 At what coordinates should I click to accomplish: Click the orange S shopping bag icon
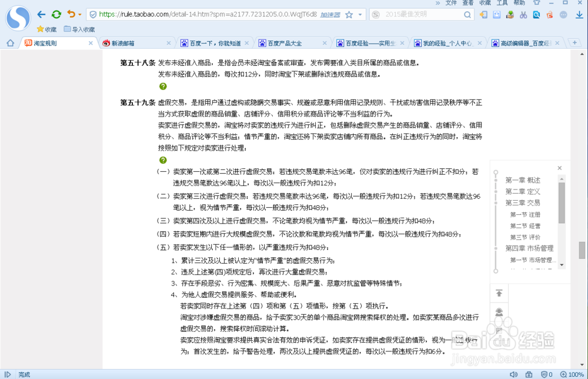point(550,15)
